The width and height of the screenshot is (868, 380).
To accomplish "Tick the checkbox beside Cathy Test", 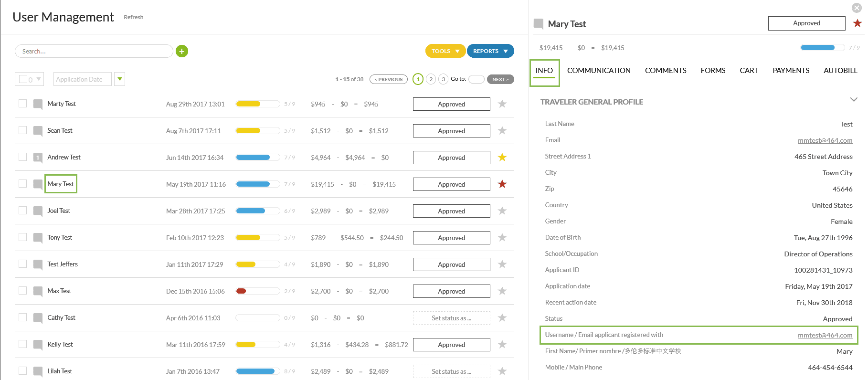I will pos(22,317).
